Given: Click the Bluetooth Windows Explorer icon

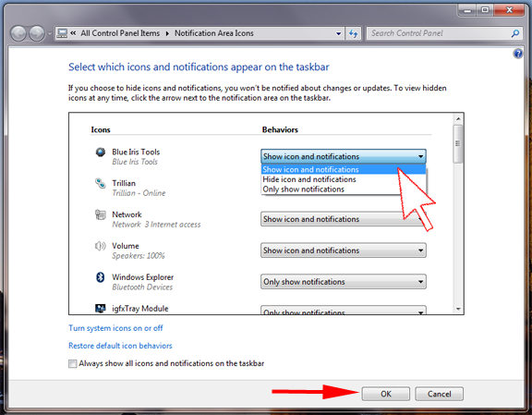Looking at the screenshot, I should [x=101, y=277].
